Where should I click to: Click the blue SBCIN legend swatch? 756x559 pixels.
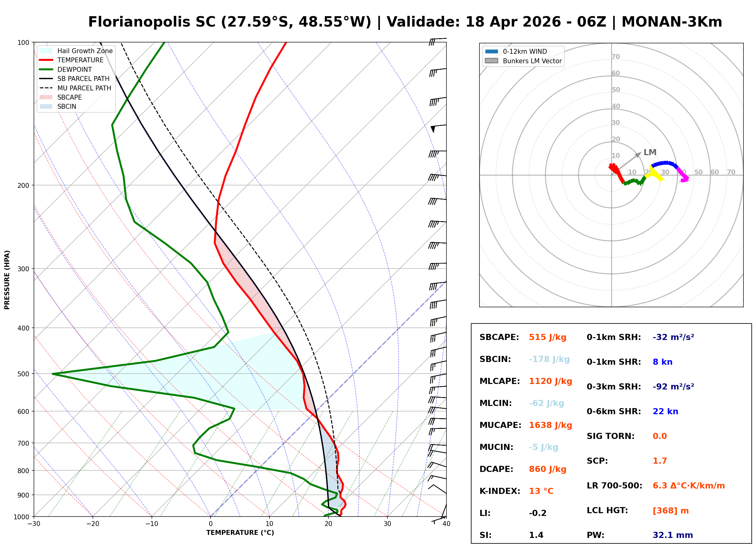[x=46, y=106]
